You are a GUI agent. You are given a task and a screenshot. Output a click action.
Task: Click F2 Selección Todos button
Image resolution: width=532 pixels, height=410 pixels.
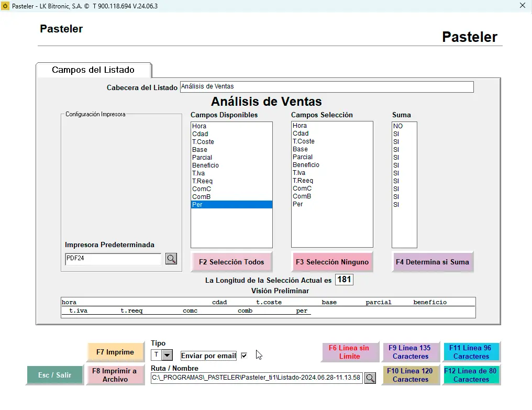[231, 262]
